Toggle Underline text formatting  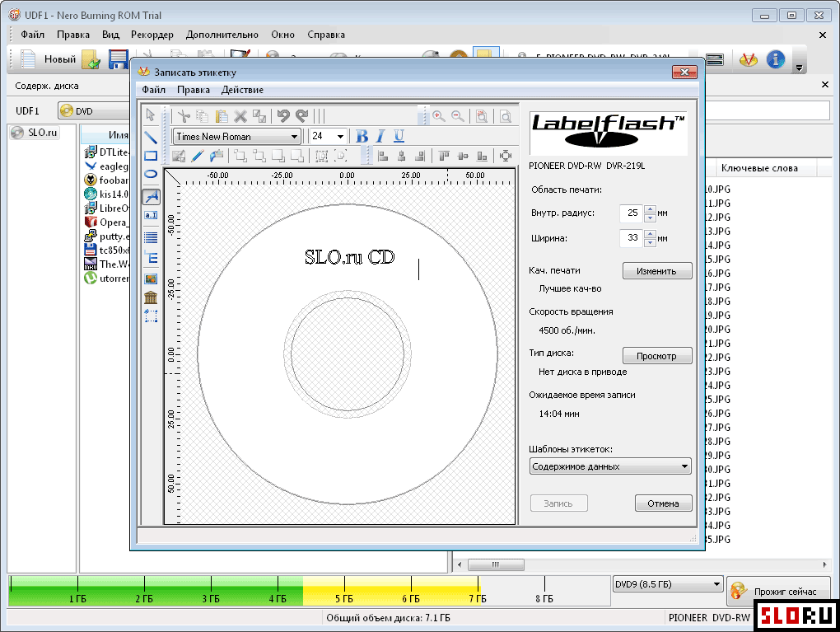[399, 136]
